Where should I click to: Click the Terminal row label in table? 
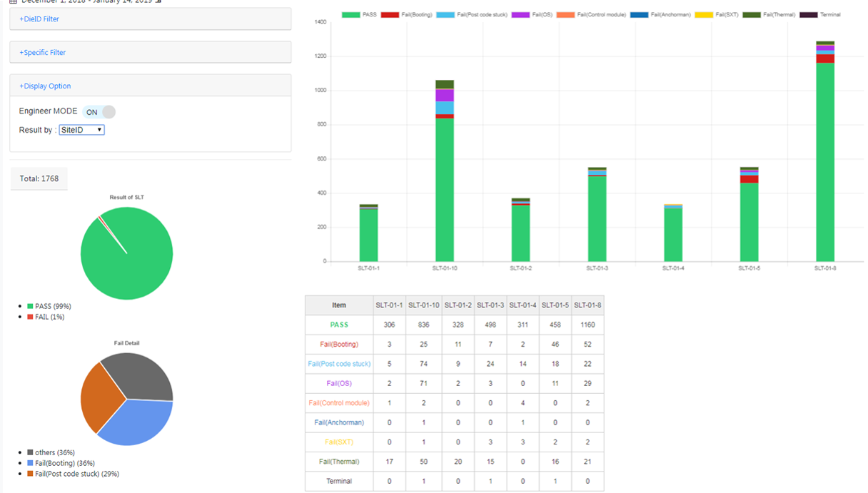point(339,482)
